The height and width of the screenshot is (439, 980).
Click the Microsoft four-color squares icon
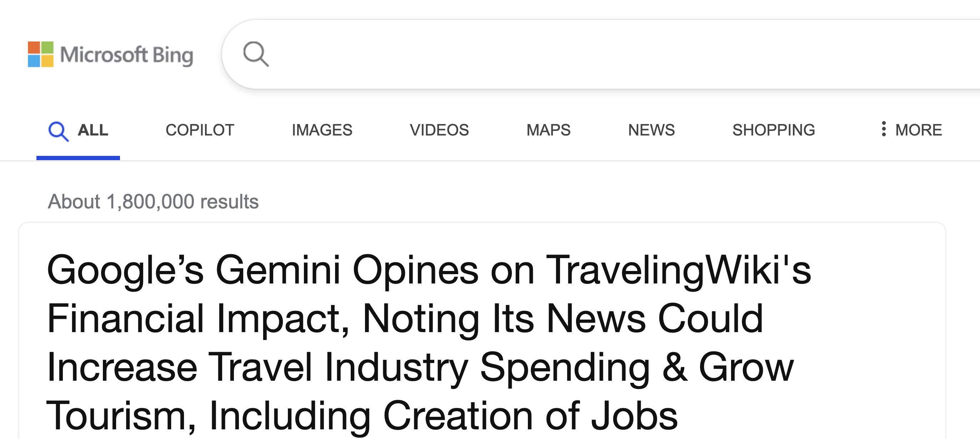(41, 54)
